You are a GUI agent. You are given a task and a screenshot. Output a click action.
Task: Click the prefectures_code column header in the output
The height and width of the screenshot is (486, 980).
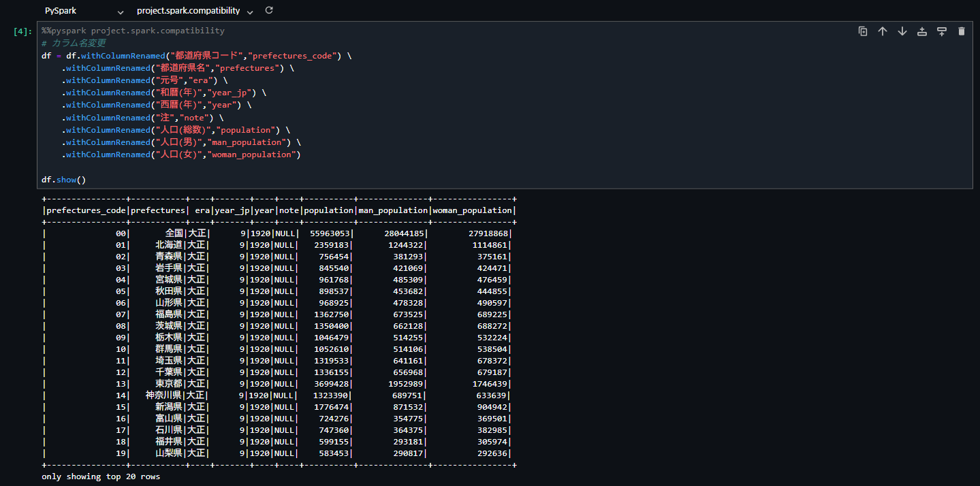coord(86,210)
